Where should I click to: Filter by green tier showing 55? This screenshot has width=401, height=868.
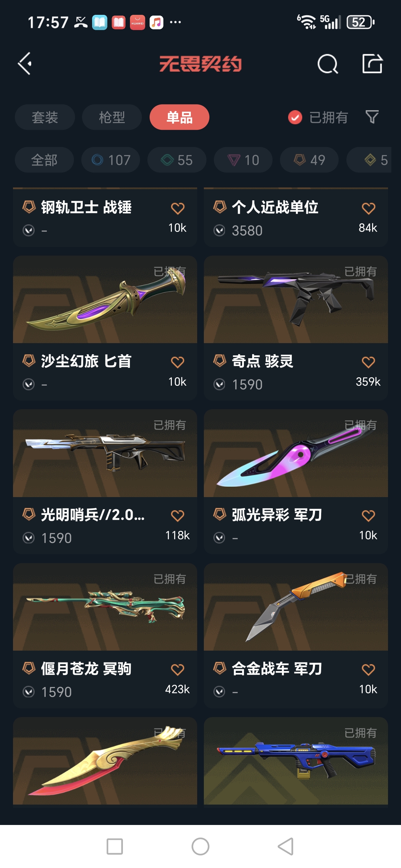pyautogui.click(x=177, y=160)
